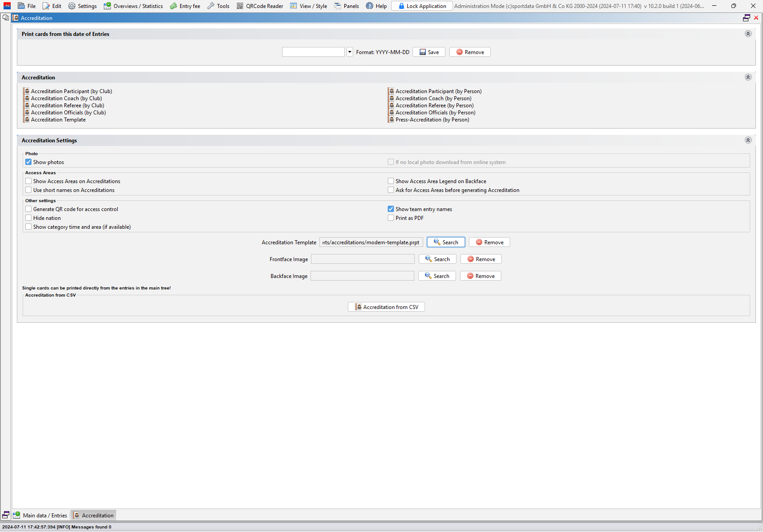
Task: Search for a Backface Image
Action: [x=437, y=276]
